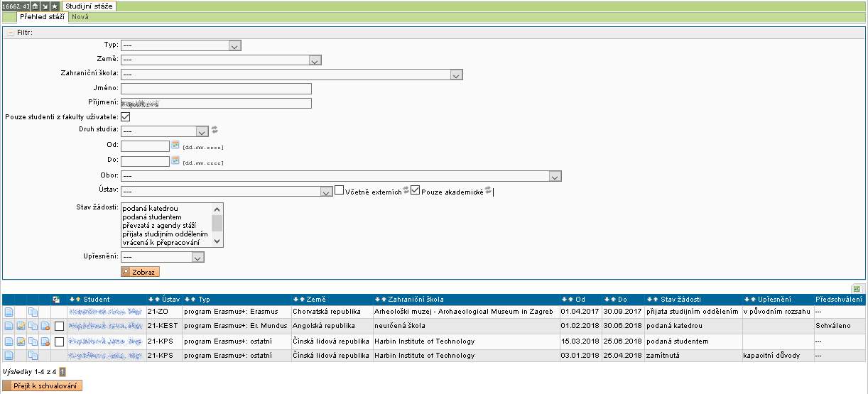Screen dimensions: 868x394
Task: Click the export icon above the results table
Action: pos(857,289)
